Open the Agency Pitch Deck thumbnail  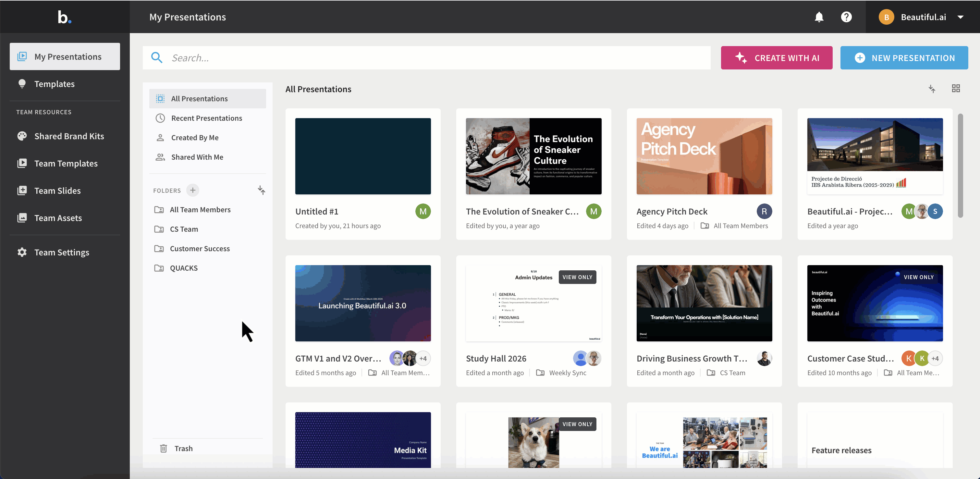click(x=704, y=156)
